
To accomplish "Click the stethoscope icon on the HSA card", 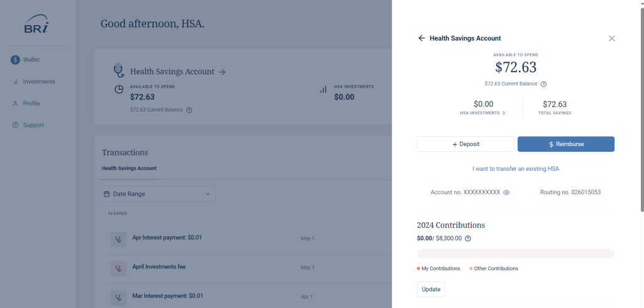I will coord(119,71).
